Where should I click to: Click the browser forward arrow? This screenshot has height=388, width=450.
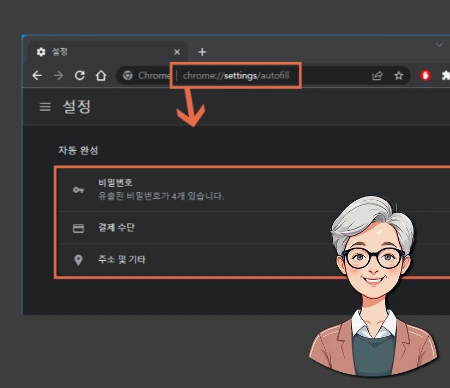[x=58, y=76]
